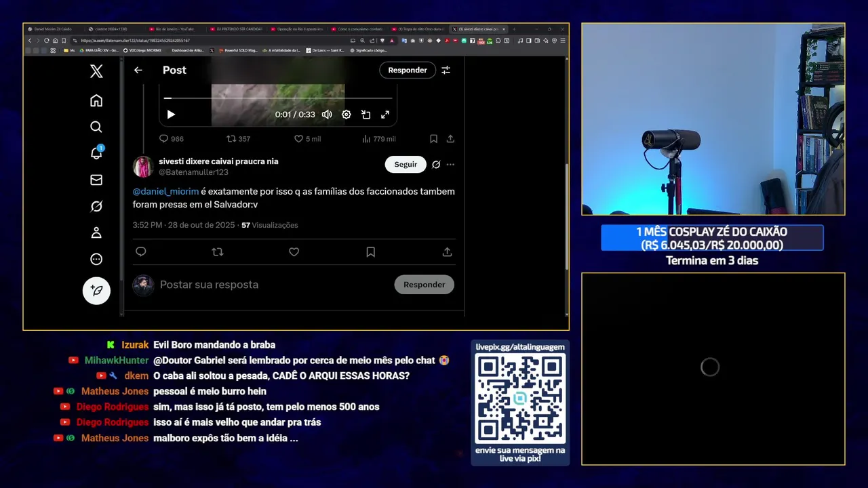Click the X logo in sidebar
868x488 pixels.
(x=96, y=71)
